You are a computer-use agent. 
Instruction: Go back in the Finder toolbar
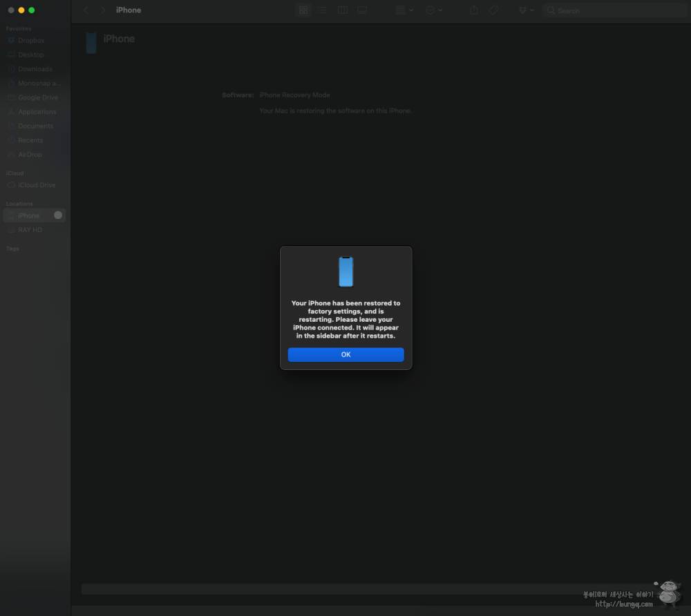click(x=86, y=10)
